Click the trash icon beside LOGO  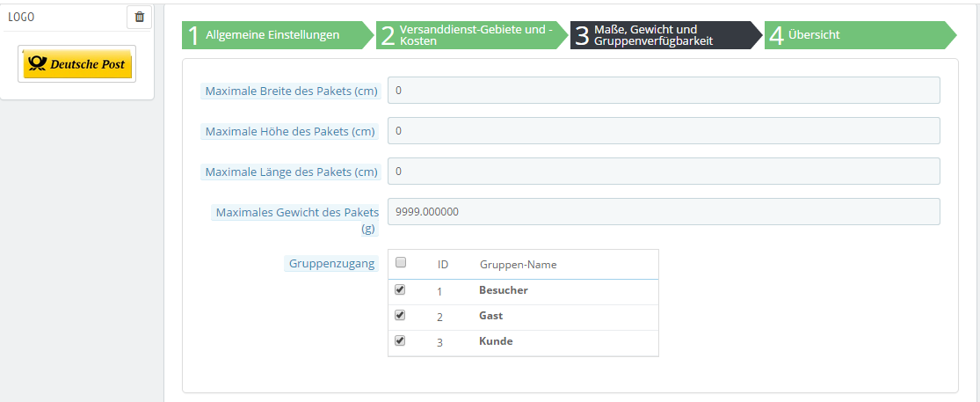[139, 17]
